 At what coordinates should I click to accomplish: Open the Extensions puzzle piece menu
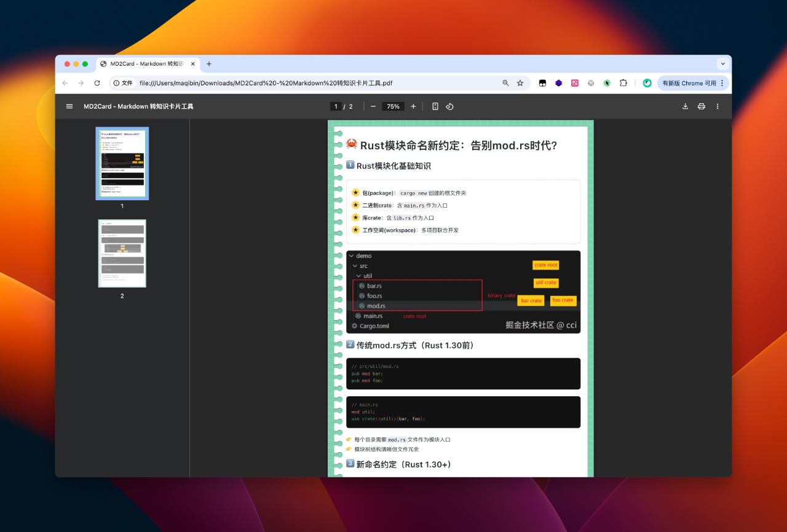(x=623, y=83)
